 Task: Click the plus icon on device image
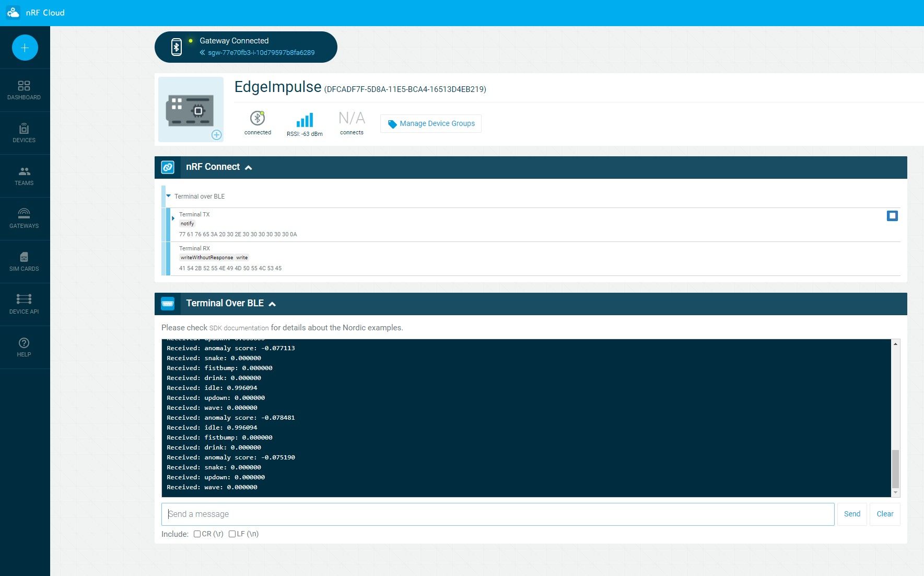pos(216,135)
